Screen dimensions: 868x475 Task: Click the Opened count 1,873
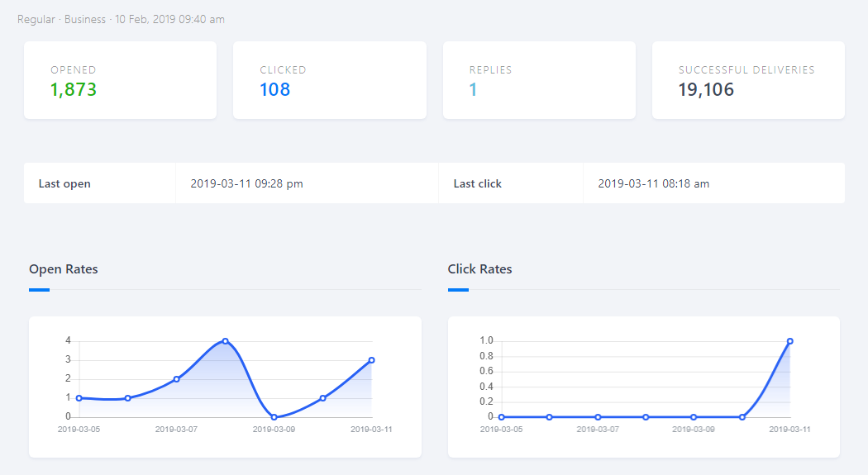(73, 89)
